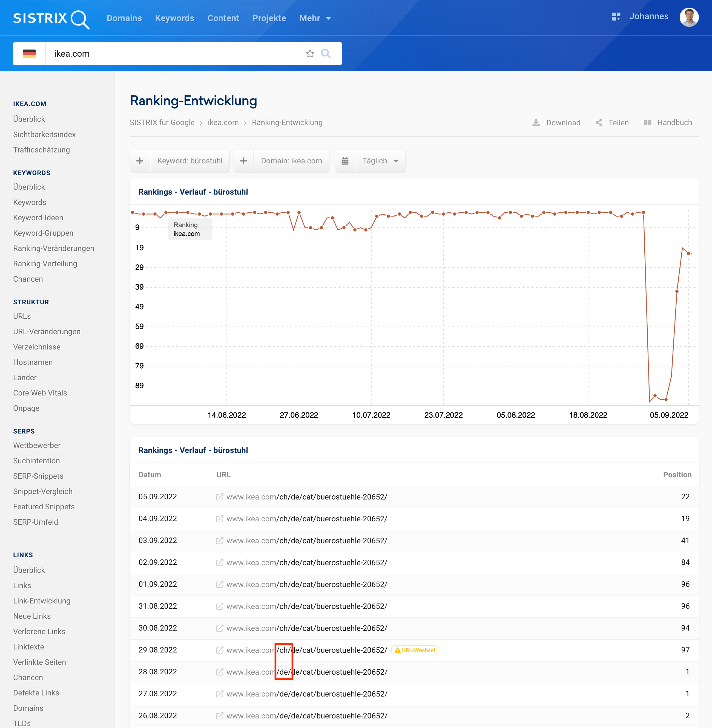This screenshot has height=728, width=712.
Task: Click the favorite star icon in search bar
Action: [310, 54]
